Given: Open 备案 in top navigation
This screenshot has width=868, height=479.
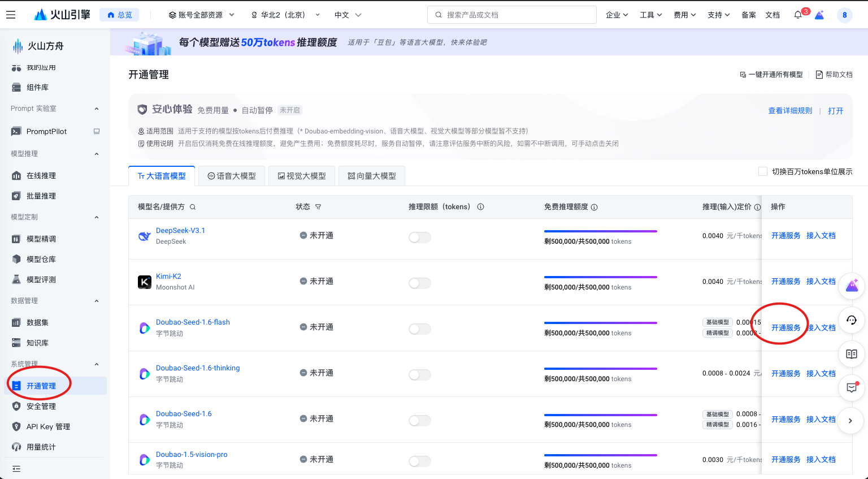Looking at the screenshot, I should (x=749, y=15).
